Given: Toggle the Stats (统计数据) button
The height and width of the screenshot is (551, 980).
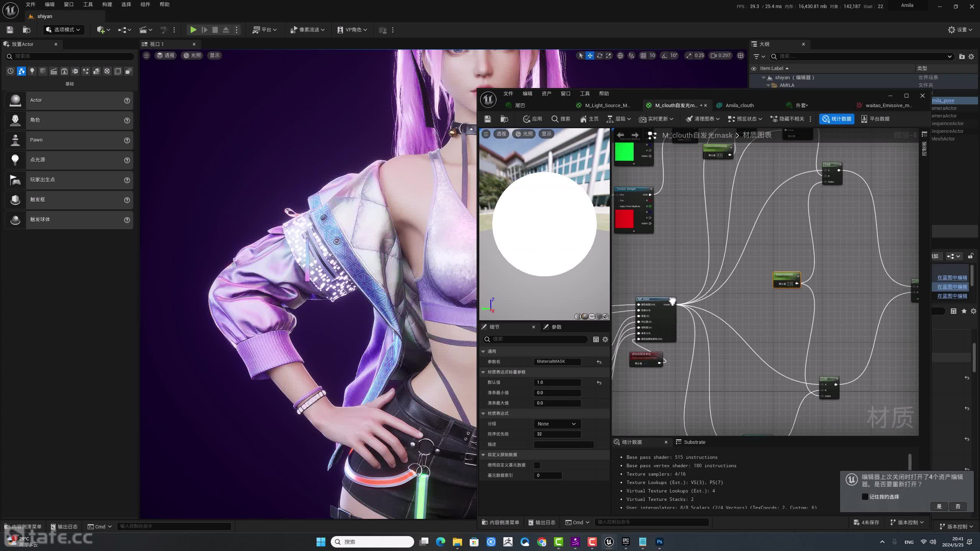Looking at the screenshot, I should pyautogui.click(x=837, y=119).
